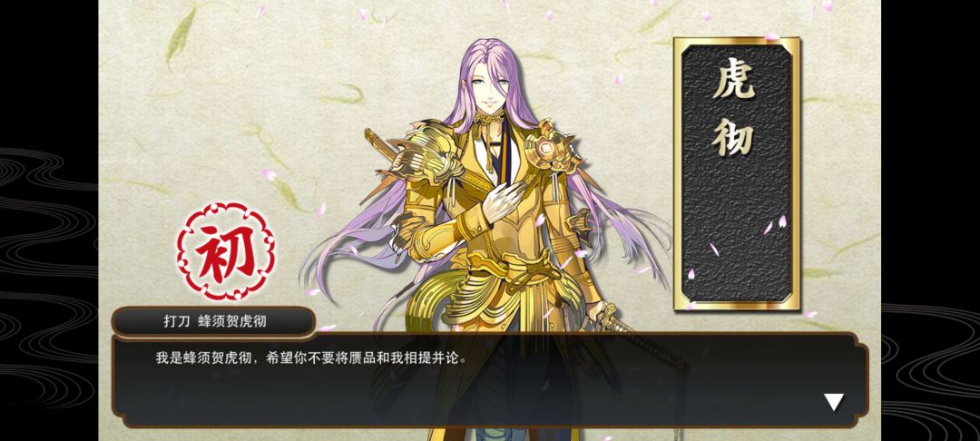Tap the pink petals on the black plaque
The image size is (980, 441).
(775, 225)
